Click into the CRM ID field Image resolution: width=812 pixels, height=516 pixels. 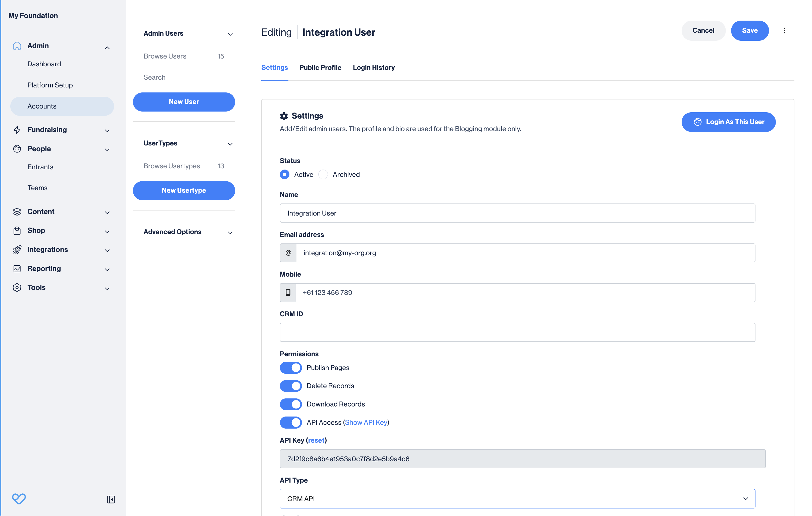tap(517, 333)
